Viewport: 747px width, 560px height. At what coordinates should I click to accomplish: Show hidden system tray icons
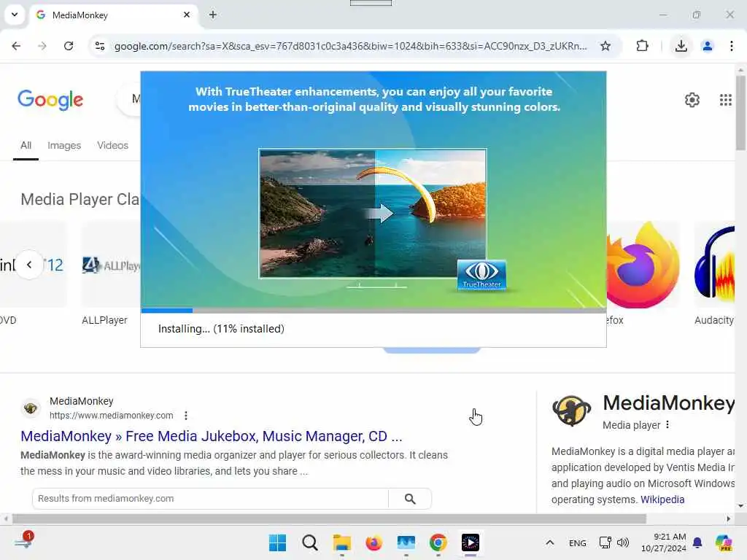coord(550,542)
